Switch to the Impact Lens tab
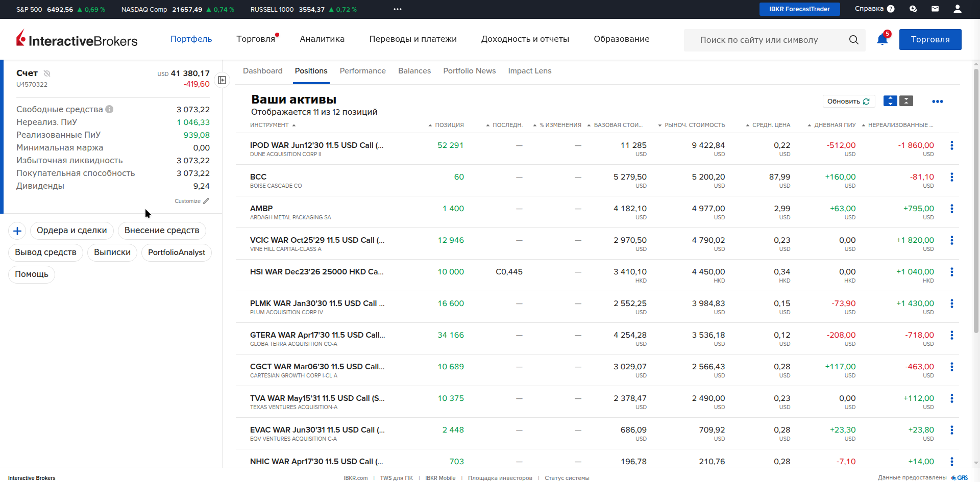 (530, 71)
